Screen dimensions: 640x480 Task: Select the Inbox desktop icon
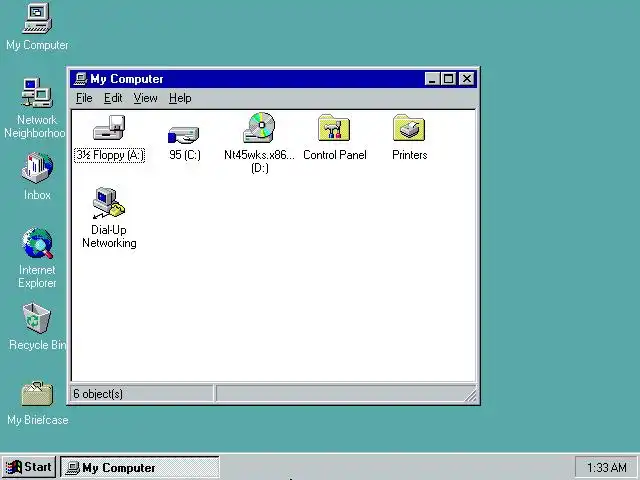tap(37, 168)
